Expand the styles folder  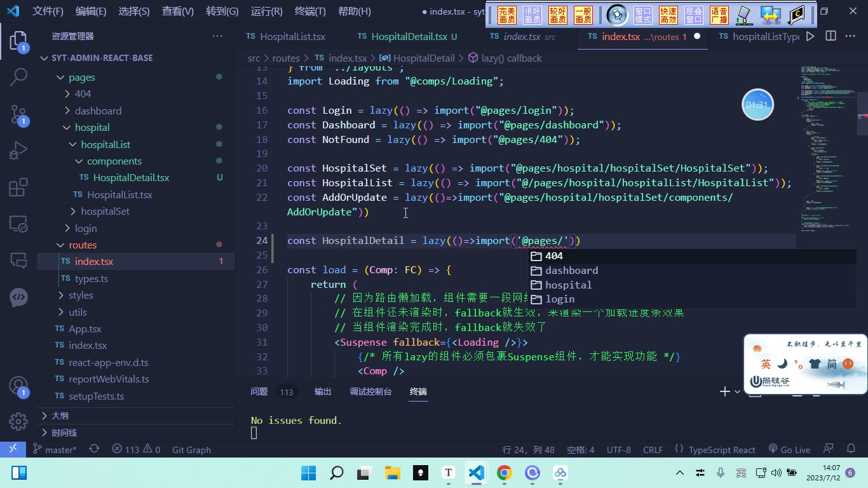(x=81, y=295)
